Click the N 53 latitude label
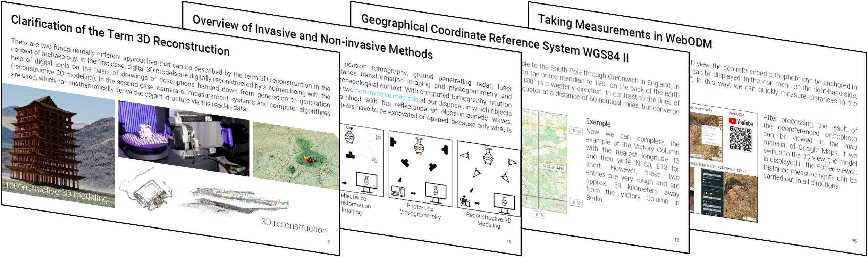The height and width of the screenshot is (257, 868). 576,131
